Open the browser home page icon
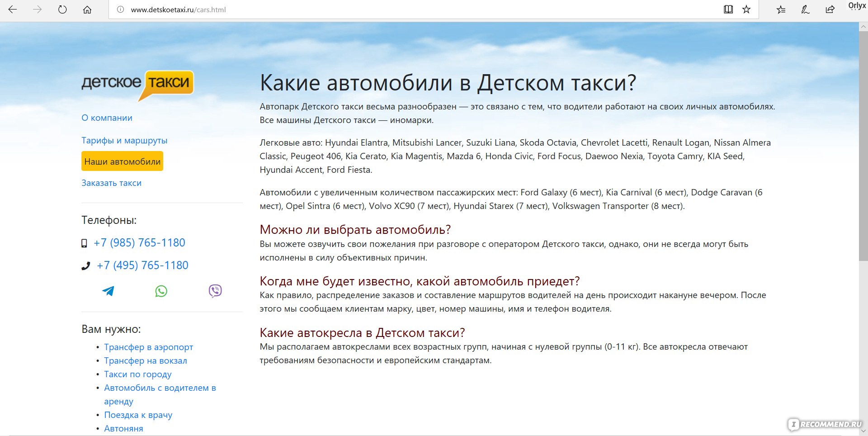The width and height of the screenshot is (868, 436). click(87, 9)
